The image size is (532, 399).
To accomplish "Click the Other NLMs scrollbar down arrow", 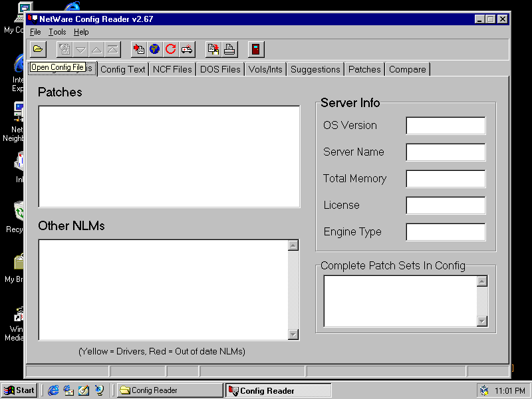I will tap(293, 334).
